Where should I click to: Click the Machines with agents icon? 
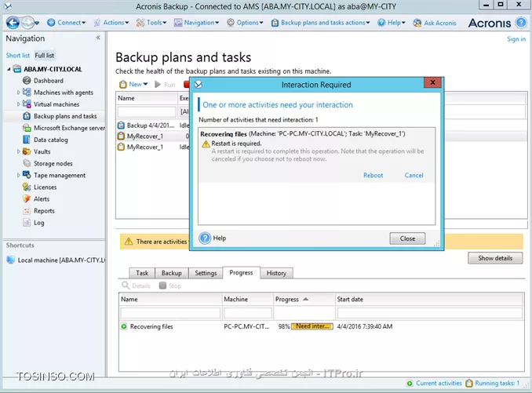[x=27, y=93]
